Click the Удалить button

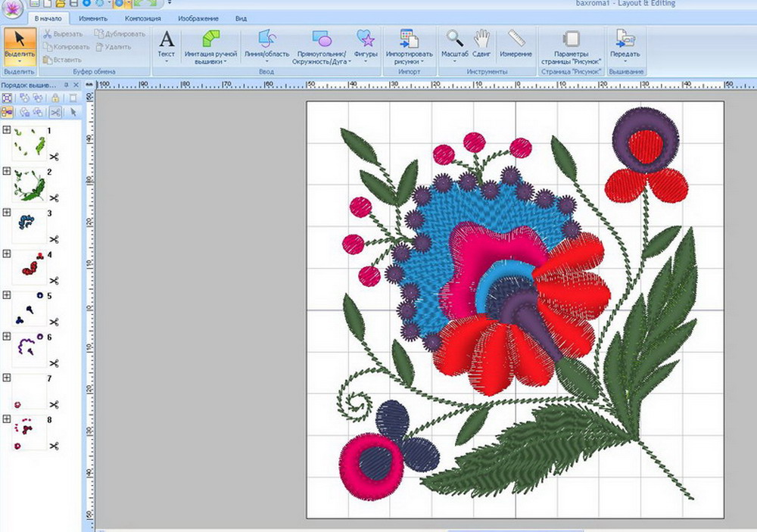click(x=113, y=47)
